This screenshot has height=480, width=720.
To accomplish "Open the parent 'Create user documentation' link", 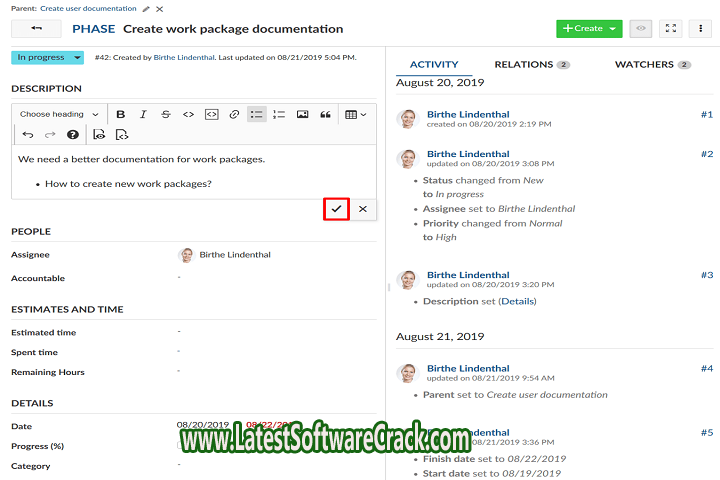I will 88,8.
